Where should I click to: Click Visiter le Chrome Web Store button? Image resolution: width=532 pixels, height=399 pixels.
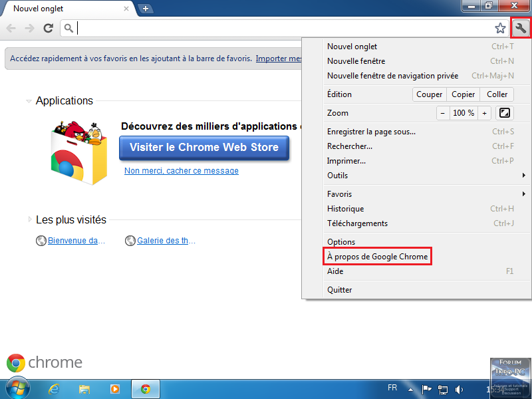[x=204, y=148]
